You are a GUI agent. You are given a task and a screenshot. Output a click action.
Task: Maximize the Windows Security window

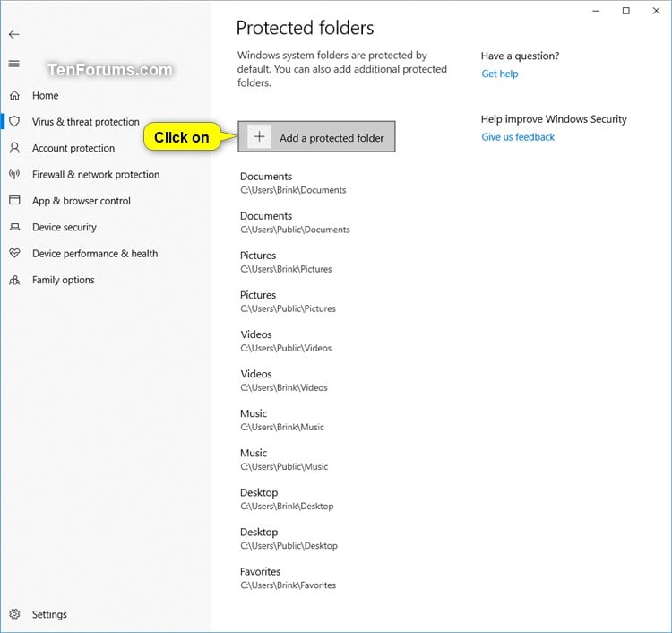click(626, 11)
